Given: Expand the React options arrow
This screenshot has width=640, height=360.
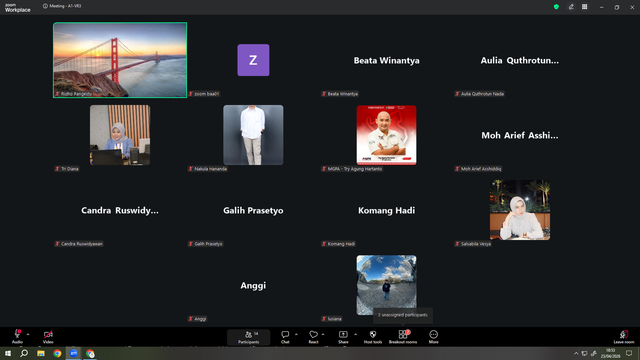Looking at the screenshot, I should point(323,335).
